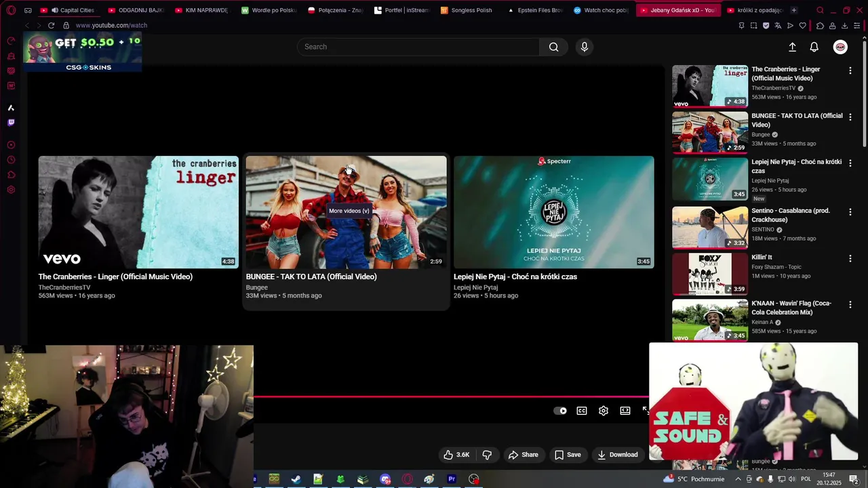The width and height of the screenshot is (868, 488).
Task: Open Adobe Premiere Pro from the taskbar
Action: (x=452, y=479)
